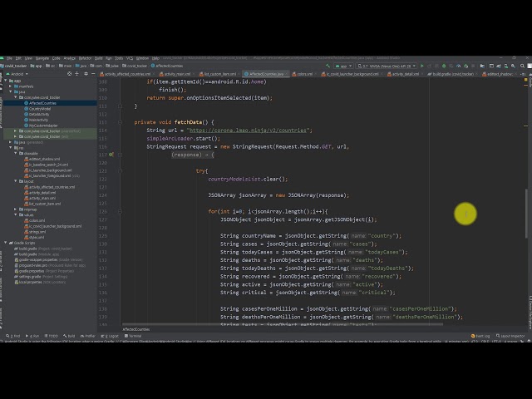Collapse the Gradle Scripts node
The height and width of the screenshot is (399, 532).
pos(6,243)
